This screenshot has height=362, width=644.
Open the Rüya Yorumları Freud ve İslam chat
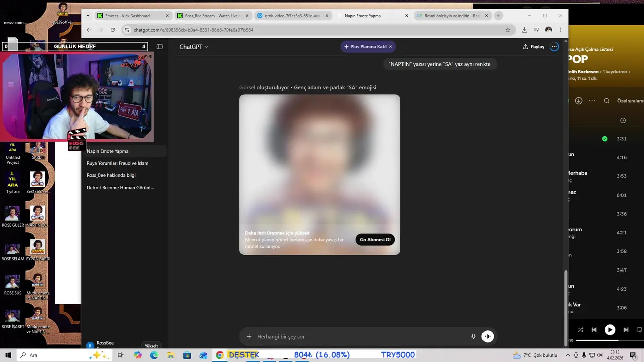point(124,163)
